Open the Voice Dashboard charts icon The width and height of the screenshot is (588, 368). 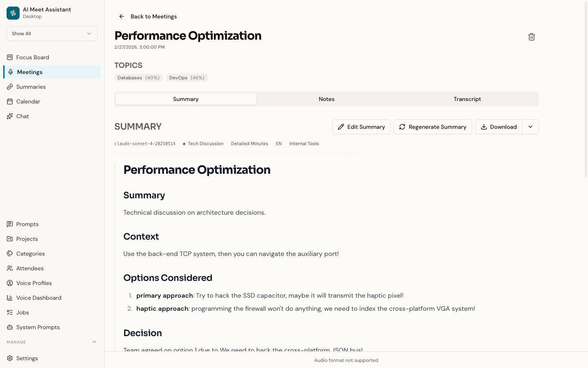[10, 298]
